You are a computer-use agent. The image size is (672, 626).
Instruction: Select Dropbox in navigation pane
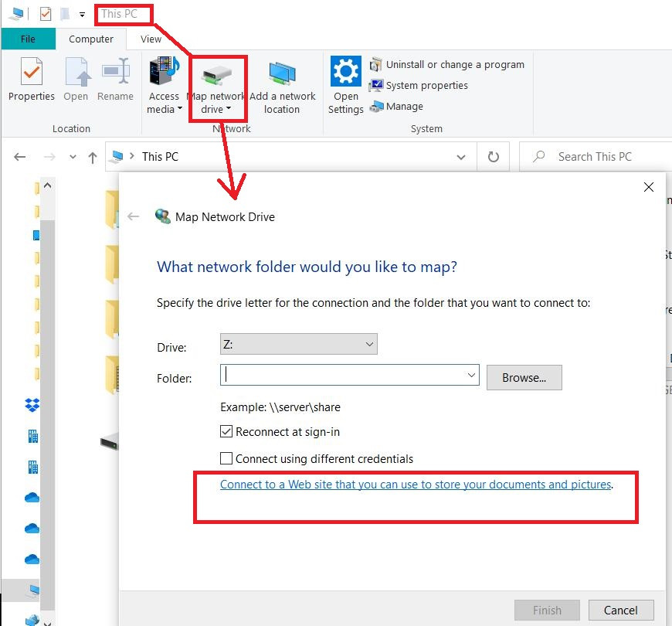click(x=32, y=405)
